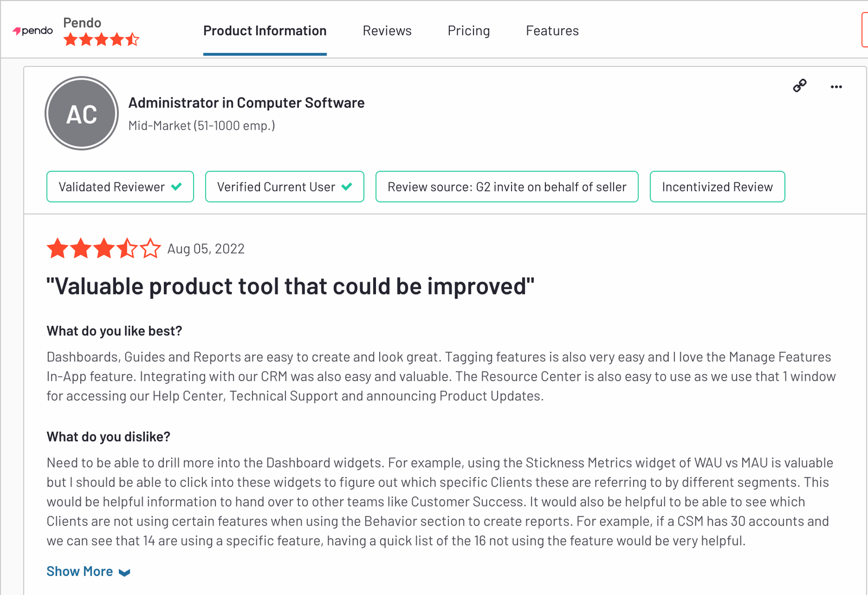The height and width of the screenshot is (595, 868).
Task: Copy the review link via chain icon
Action: coord(800,86)
